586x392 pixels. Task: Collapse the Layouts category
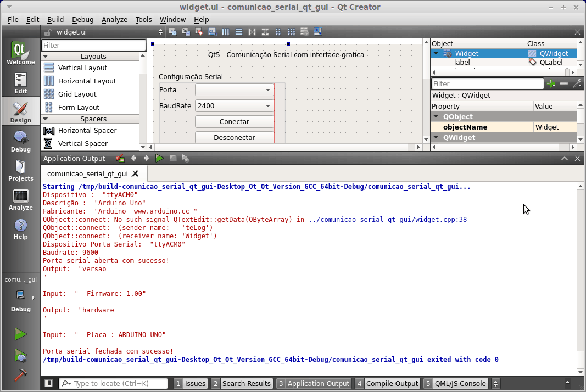pyautogui.click(x=46, y=56)
